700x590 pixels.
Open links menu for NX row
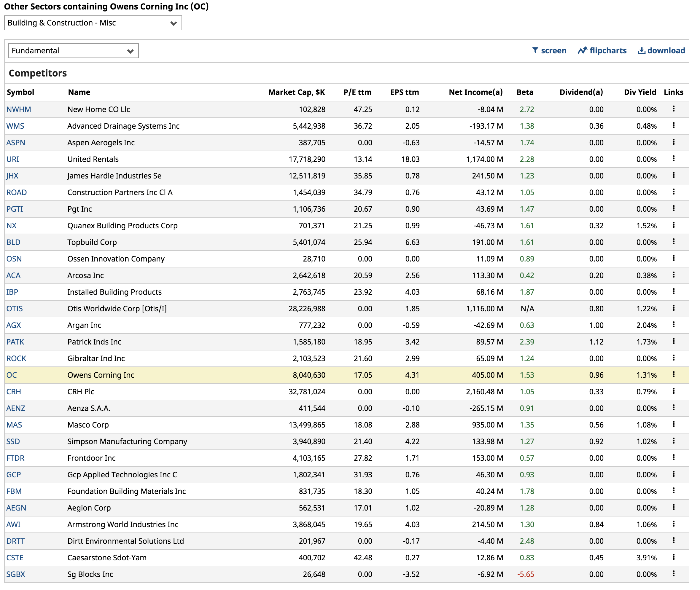(673, 225)
